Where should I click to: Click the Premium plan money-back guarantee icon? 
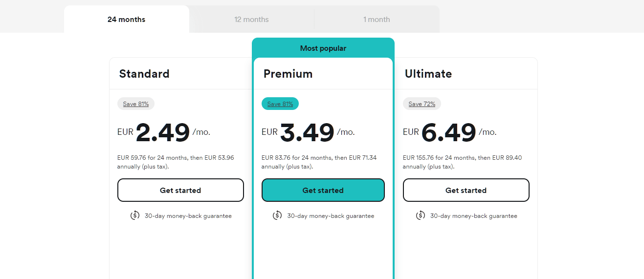(x=277, y=215)
